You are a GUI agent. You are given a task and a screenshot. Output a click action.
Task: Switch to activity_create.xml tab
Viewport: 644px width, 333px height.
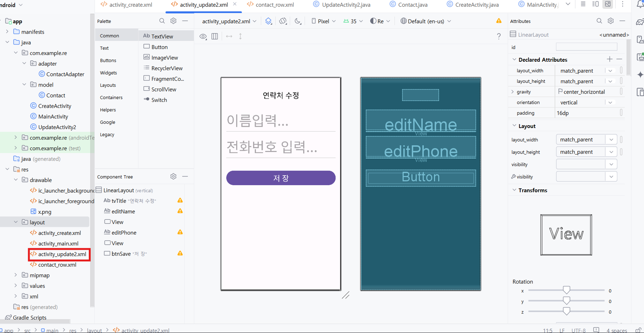pyautogui.click(x=126, y=5)
